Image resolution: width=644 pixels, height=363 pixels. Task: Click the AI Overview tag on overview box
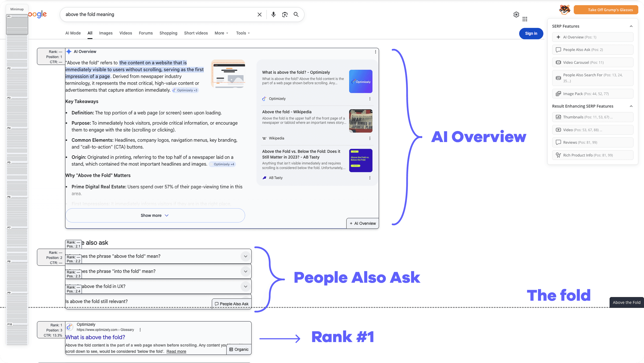pos(363,223)
